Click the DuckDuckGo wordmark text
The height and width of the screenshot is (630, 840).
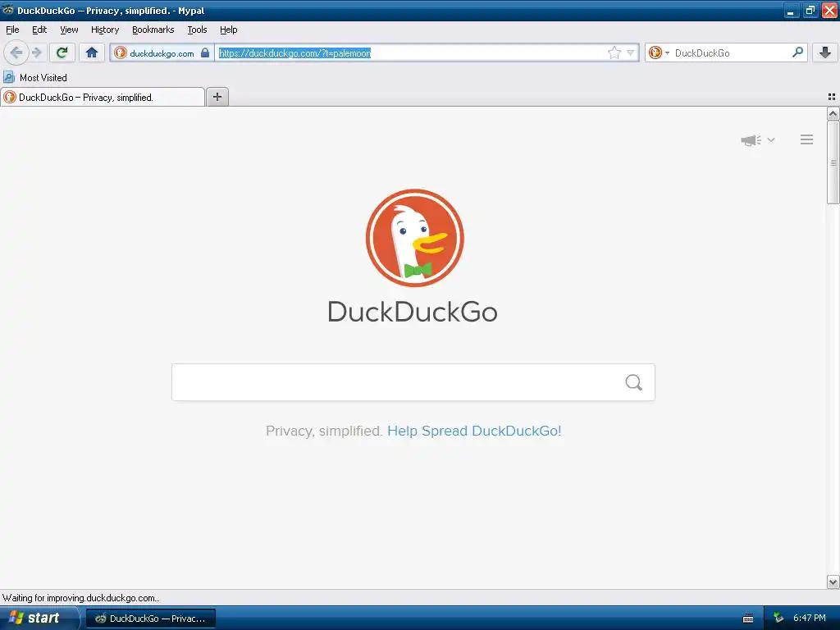413,312
